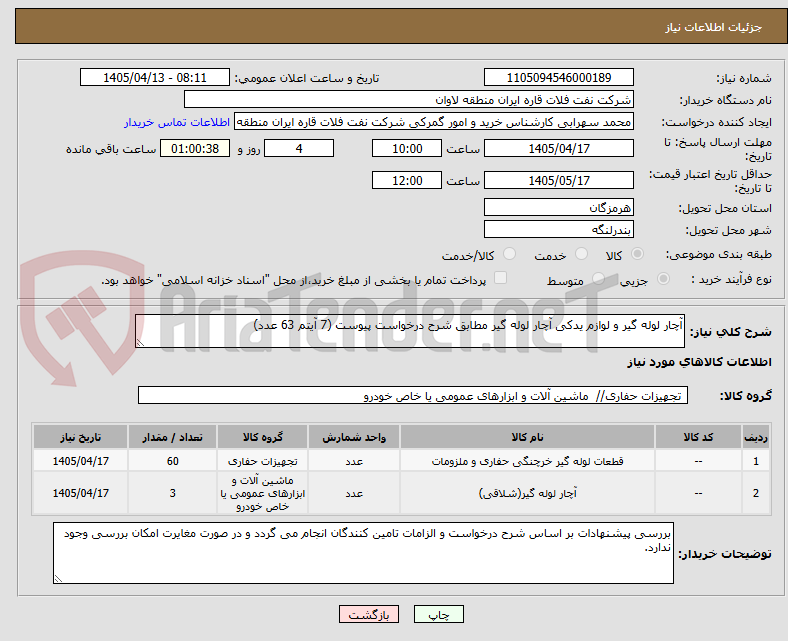
Task: Click the چاپ (print) button
Action: [x=438, y=614]
